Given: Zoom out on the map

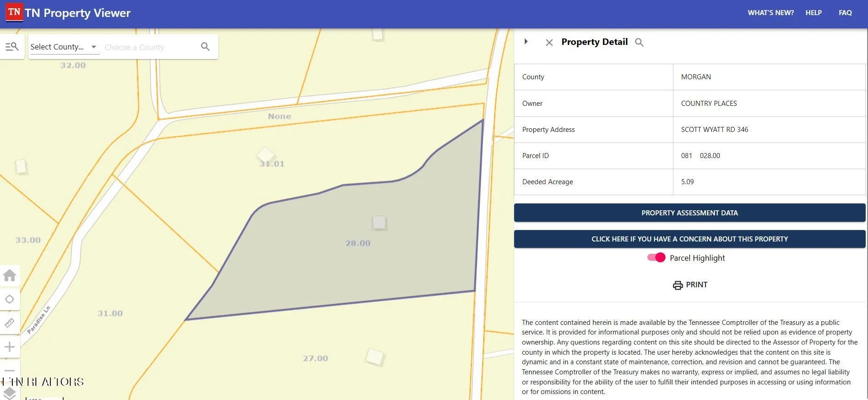Looking at the screenshot, I should (10, 370).
